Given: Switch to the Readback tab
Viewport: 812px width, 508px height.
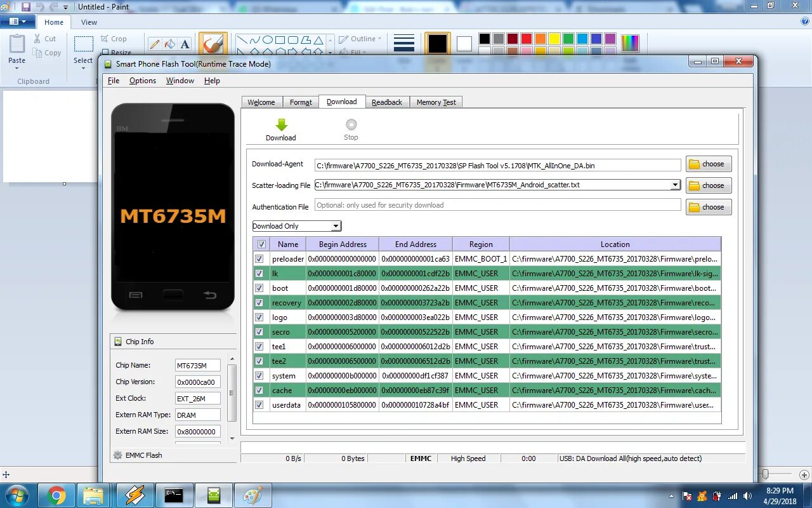Looking at the screenshot, I should tap(387, 102).
